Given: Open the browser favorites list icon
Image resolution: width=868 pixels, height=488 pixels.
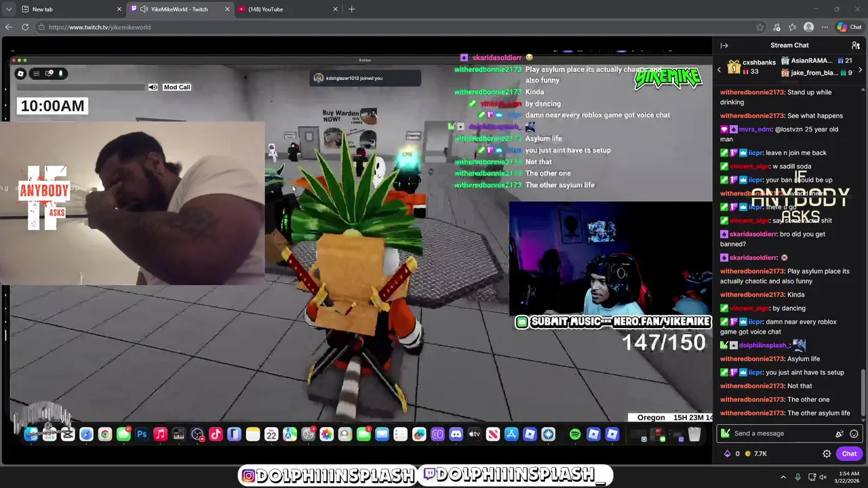Looking at the screenshot, I should [x=793, y=27].
